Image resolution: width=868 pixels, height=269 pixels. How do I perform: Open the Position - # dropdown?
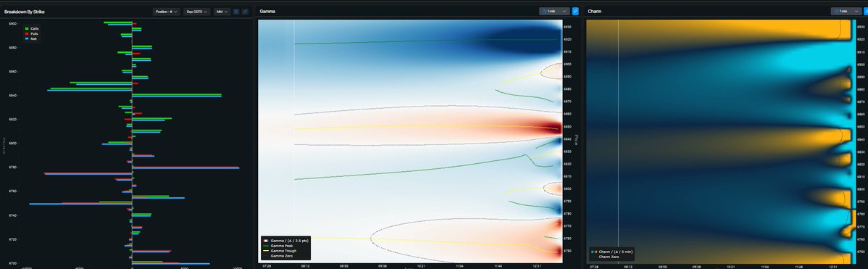click(x=166, y=11)
